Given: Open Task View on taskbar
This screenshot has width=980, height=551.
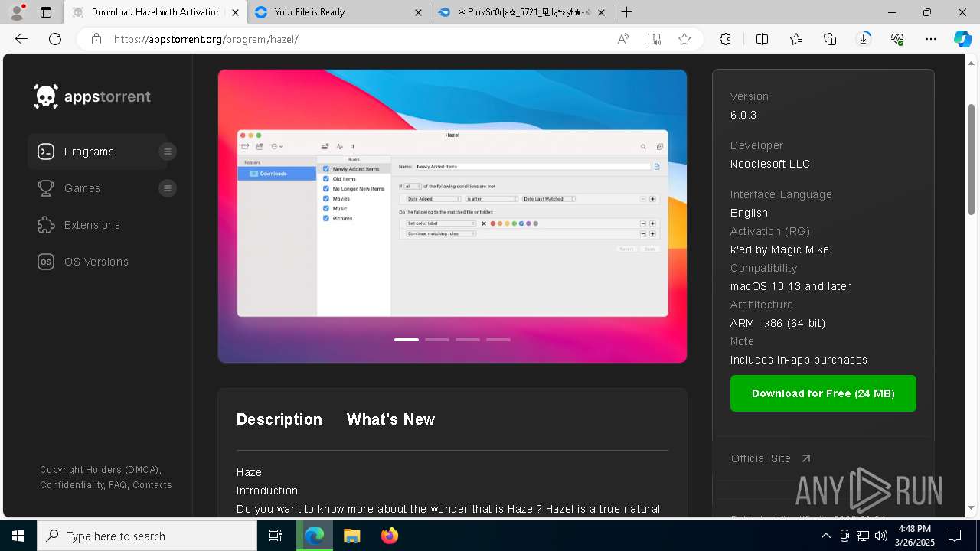Looking at the screenshot, I should pos(276,536).
